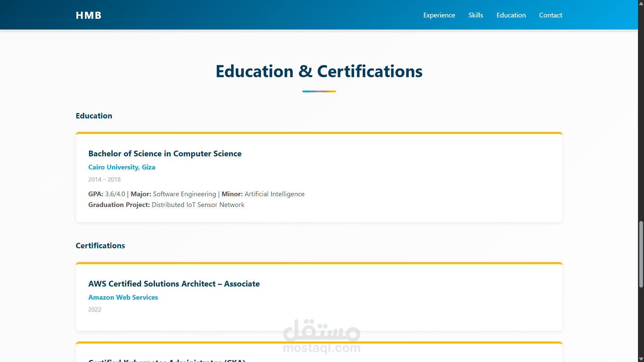Click Amazon Web Services issuer text

click(x=123, y=297)
